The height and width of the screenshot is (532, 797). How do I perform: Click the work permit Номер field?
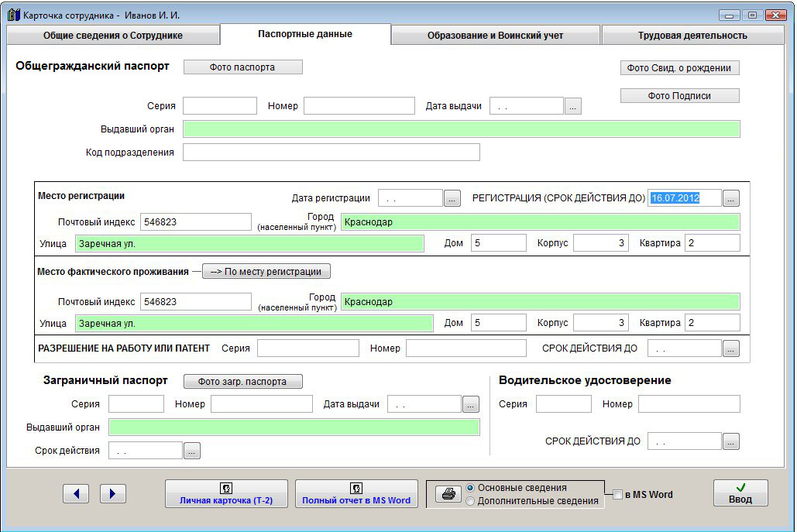coord(466,348)
